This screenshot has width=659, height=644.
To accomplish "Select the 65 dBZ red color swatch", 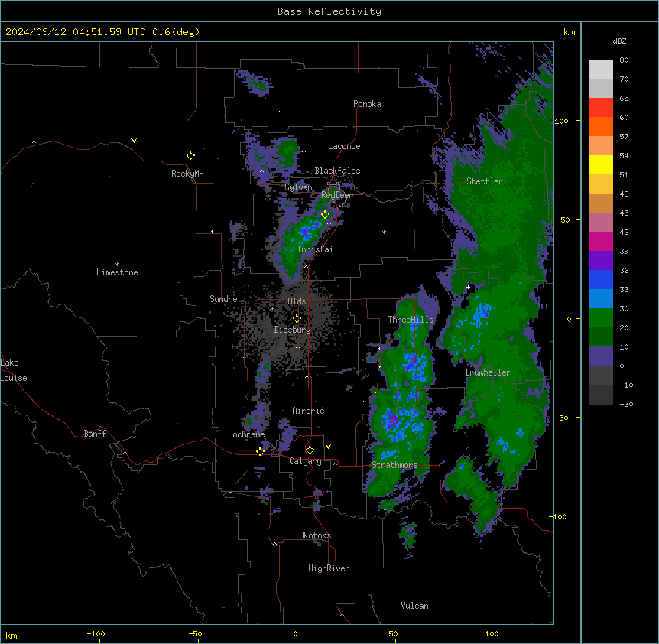I will [x=601, y=107].
